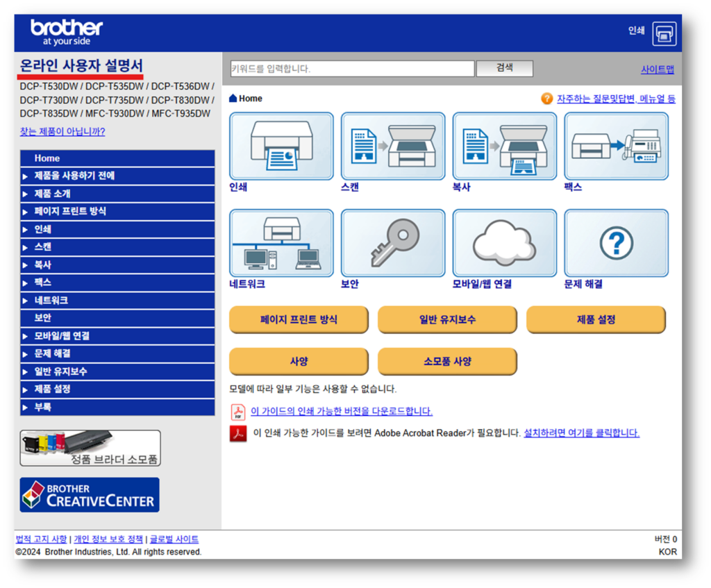Viewport: 711px width, 588px height.
Task: Open the 문제 해결 question mark tile
Action: [x=616, y=243]
